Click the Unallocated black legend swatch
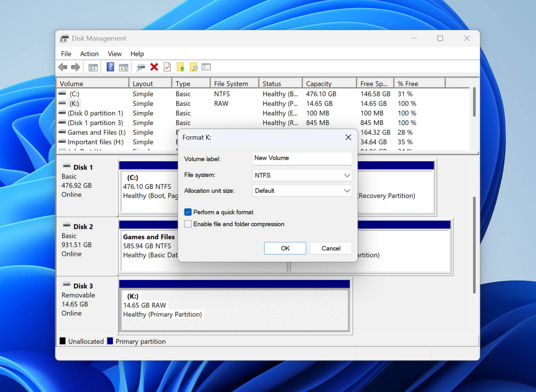The width and height of the screenshot is (536, 392). 62,341
